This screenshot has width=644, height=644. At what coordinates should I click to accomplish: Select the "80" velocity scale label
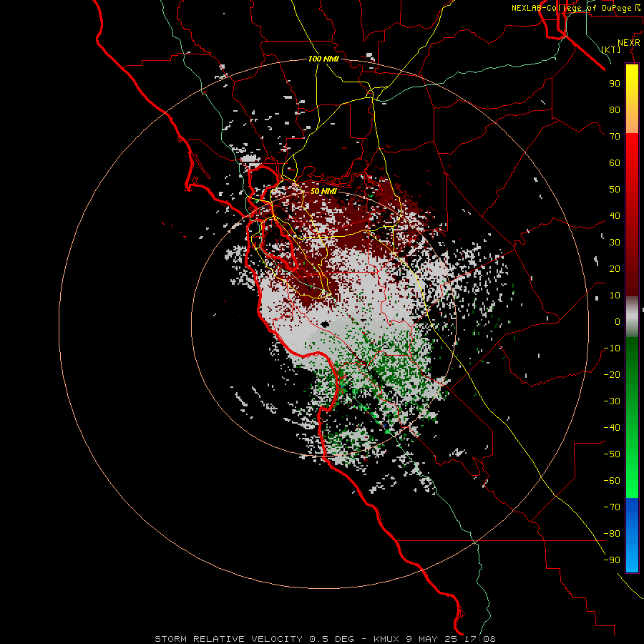pyautogui.click(x=615, y=110)
